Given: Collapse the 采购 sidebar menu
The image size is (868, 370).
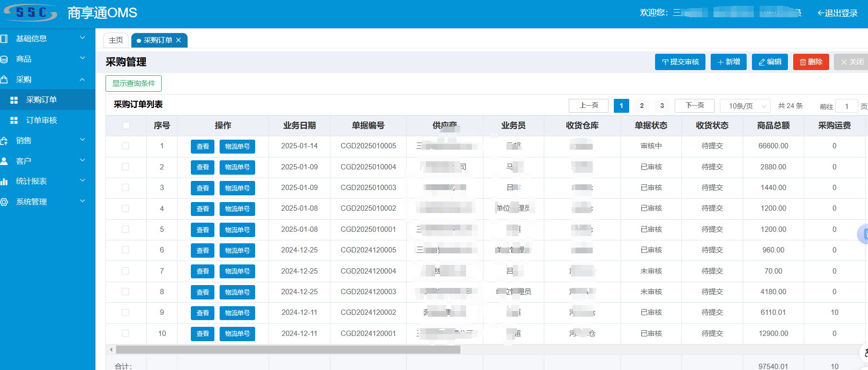Looking at the screenshot, I should [82, 80].
